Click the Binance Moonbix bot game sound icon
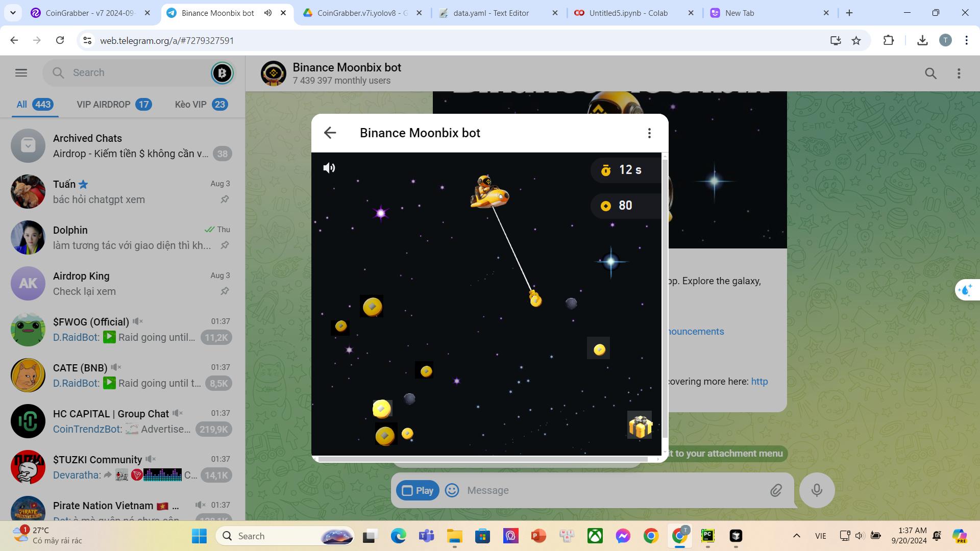 click(x=329, y=167)
